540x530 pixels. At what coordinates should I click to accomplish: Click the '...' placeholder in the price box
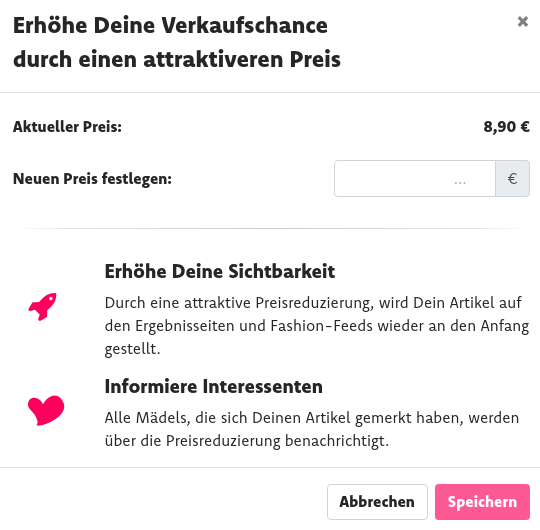[460, 182]
